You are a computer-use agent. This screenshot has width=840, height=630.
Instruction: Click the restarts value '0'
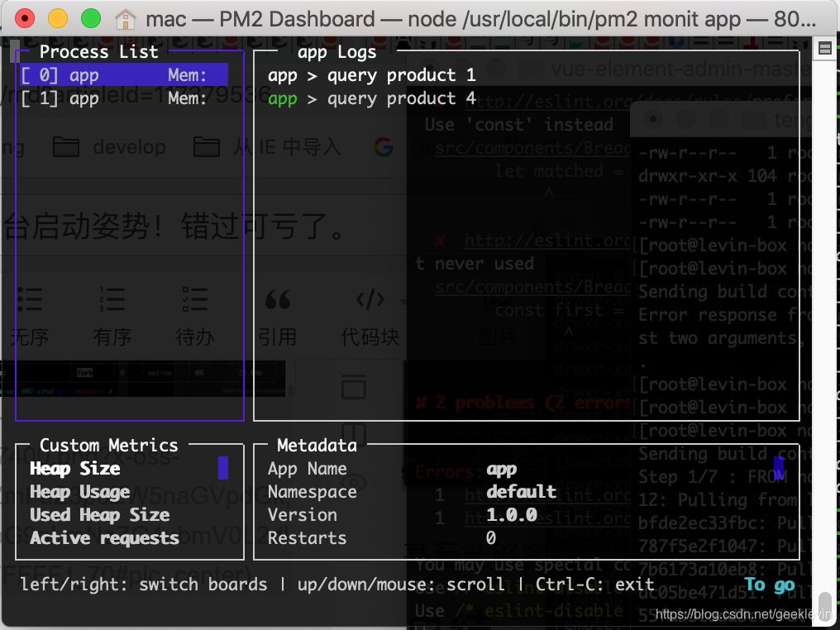tap(491, 538)
